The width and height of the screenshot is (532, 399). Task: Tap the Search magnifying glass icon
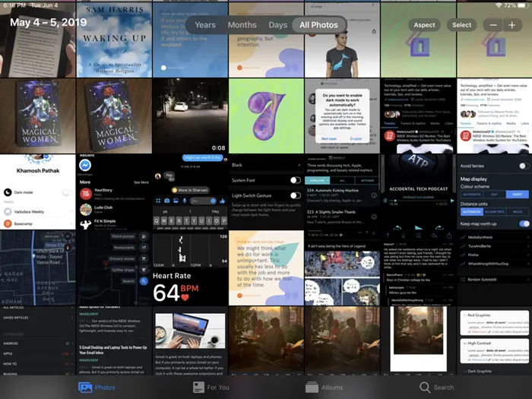point(425,387)
